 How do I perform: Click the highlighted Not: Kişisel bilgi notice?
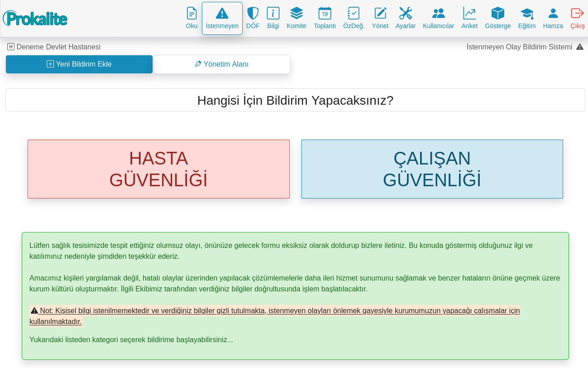tap(275, 316)
